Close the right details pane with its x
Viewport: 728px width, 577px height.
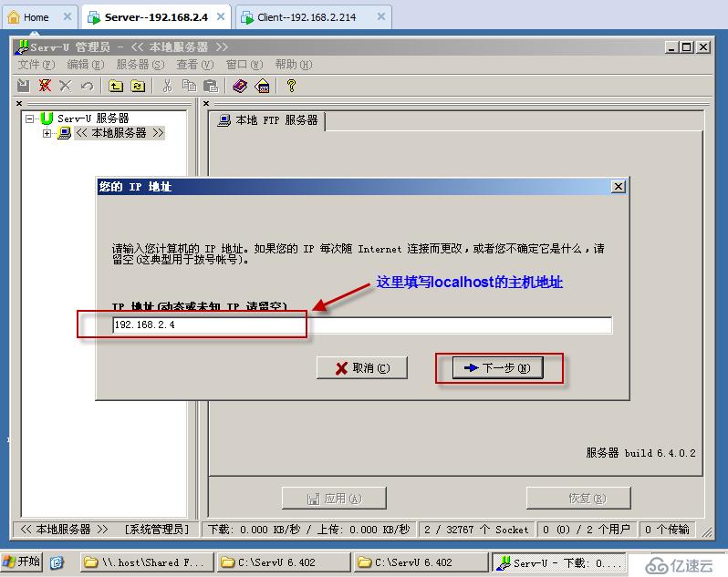(x=206, y=103)
